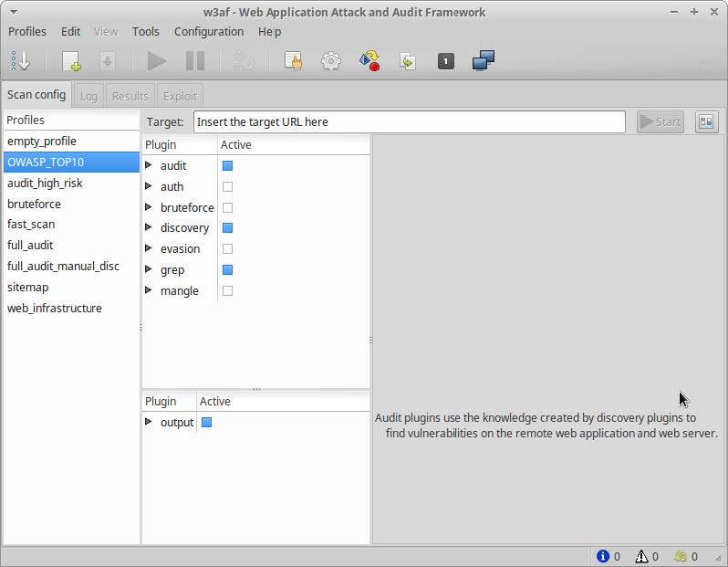The width and height of the screenshot is (728, 567).
Task: Open the Edit menu
Action: coord(70,32)
